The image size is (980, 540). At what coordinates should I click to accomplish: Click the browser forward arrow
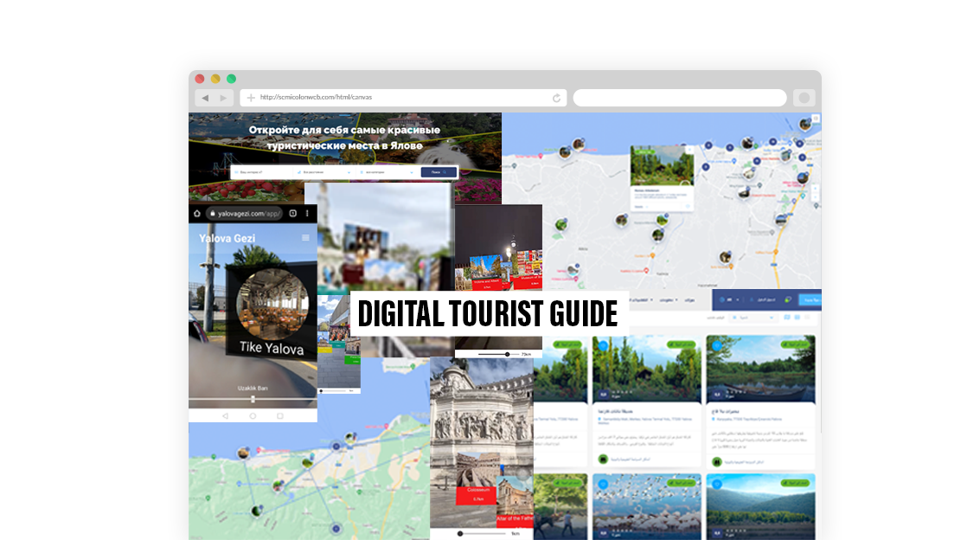224,98
